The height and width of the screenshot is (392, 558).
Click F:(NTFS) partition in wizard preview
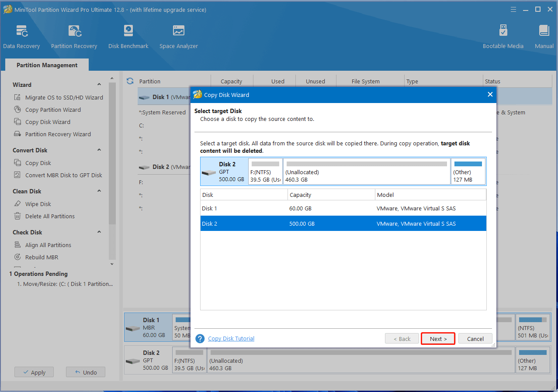coord(265,171)
